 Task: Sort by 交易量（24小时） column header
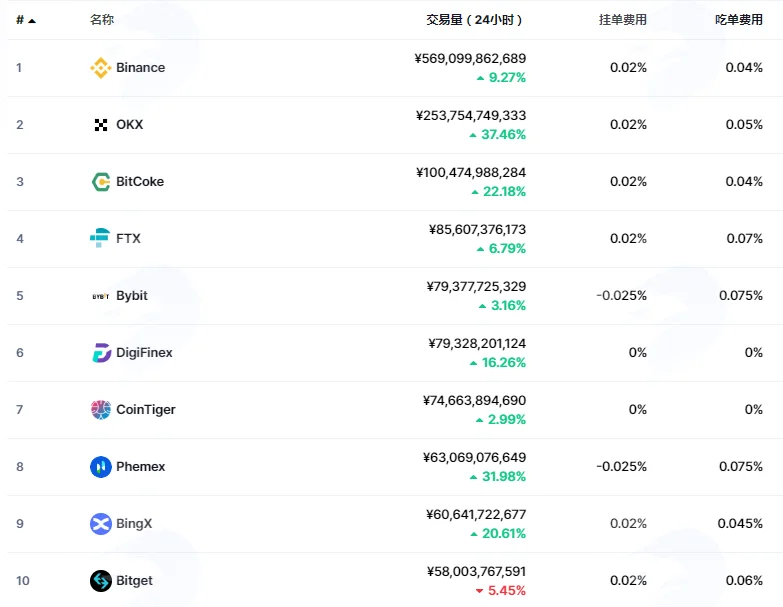tap(474, 20)
